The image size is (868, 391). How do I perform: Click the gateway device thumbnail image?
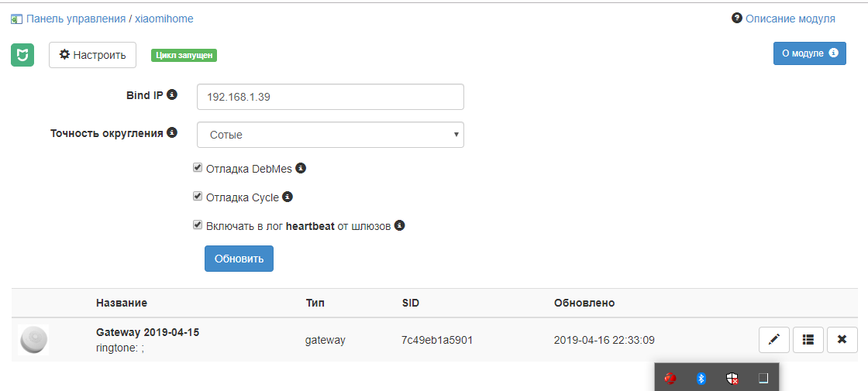pyautogui.click(x=33, y=339)
